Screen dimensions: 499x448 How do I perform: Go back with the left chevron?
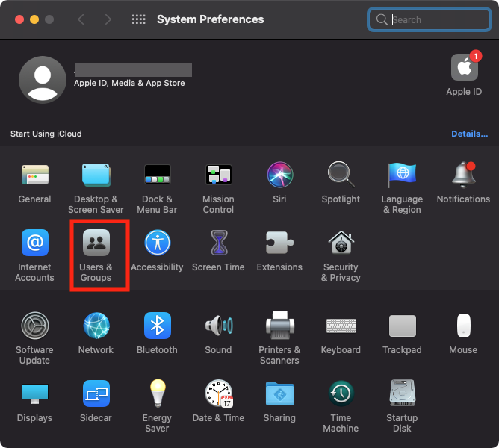(81, 19)
